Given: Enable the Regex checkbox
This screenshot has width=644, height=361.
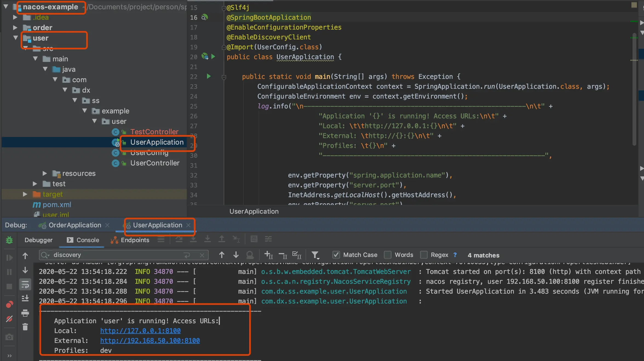Looking at the screenshot, I should coord(424,255).
